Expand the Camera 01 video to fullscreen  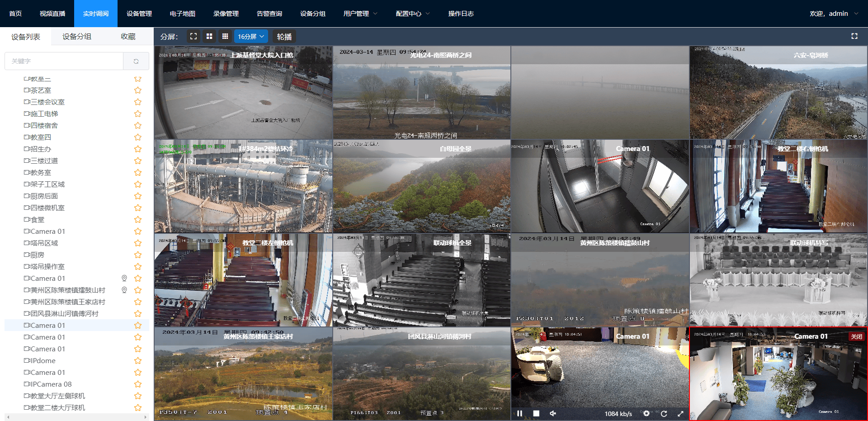680,413
